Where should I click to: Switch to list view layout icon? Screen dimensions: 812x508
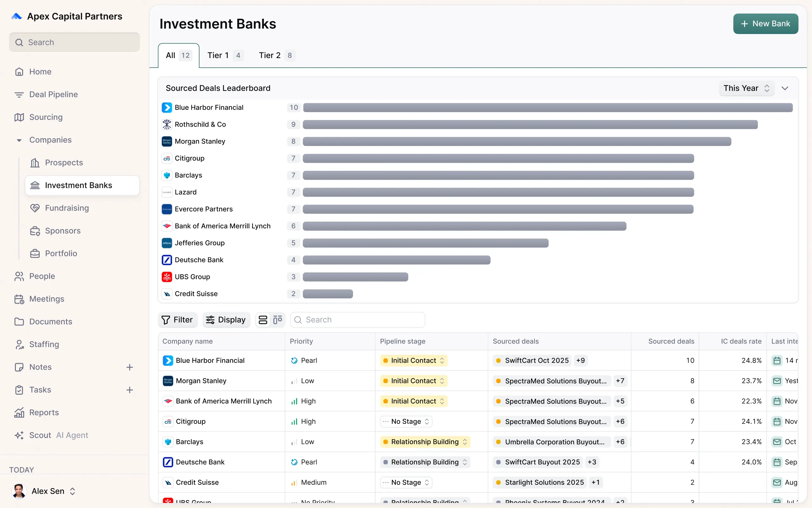coord(263,320)
